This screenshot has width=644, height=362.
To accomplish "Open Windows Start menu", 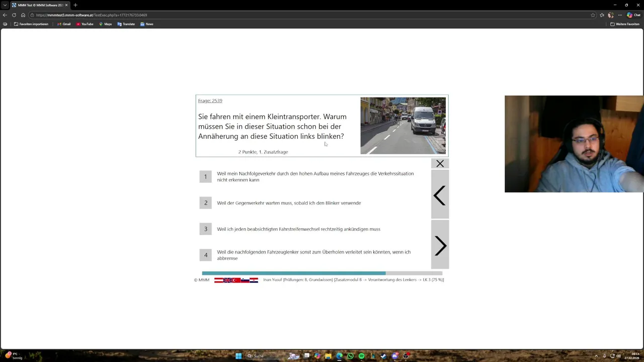I will pyautogui.click(x=238, y=356).
